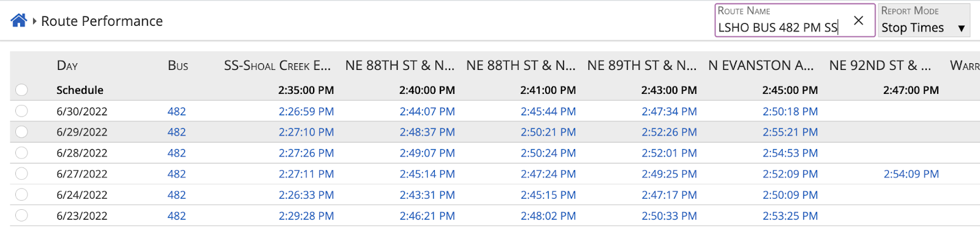The image size is (980, 227).
Task: Open the 2:45:15 PM stop time
Action: tap(548, 195)
